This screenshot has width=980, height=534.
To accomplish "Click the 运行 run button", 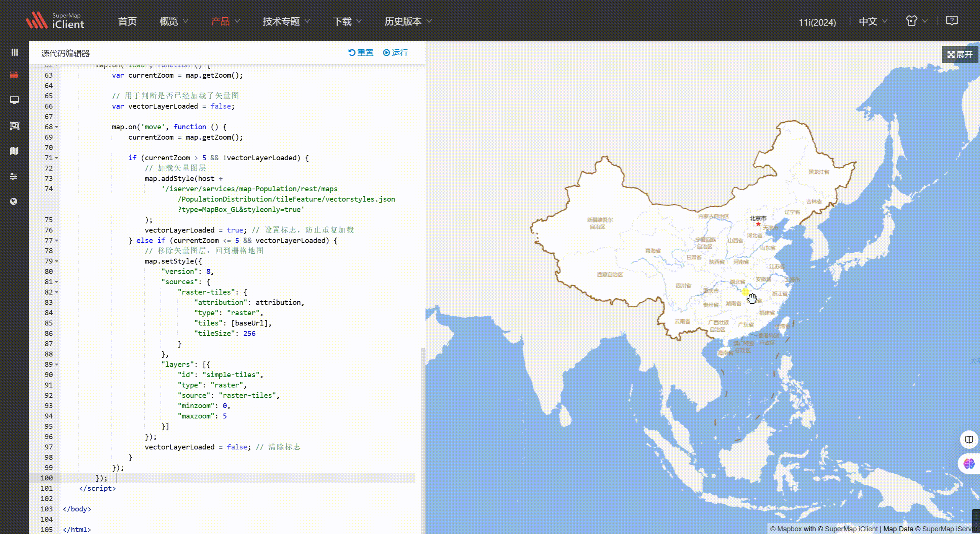I will coord(395,53).
